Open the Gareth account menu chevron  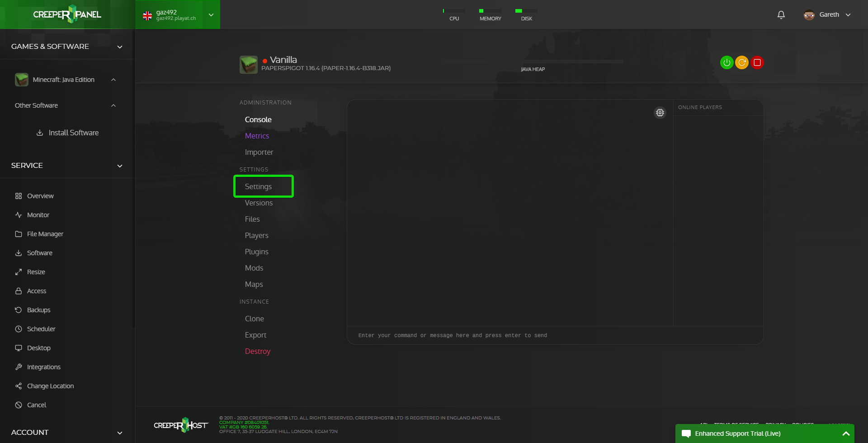click(848, 15)
